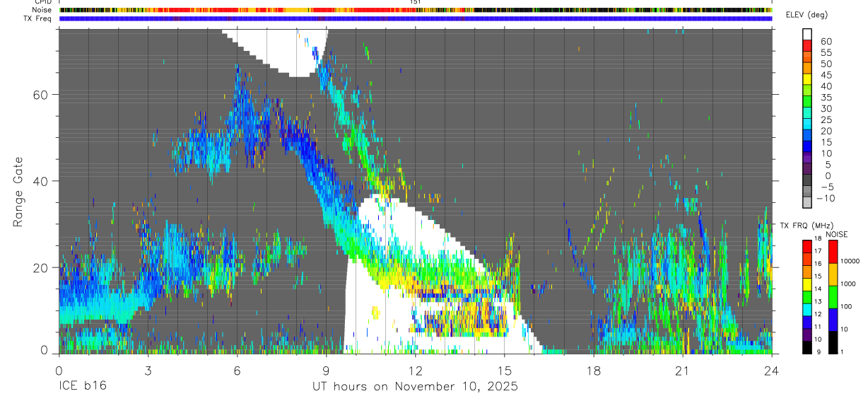Click the 'Noise' row label at top
The image size is (868, 401).
[42, 10]
